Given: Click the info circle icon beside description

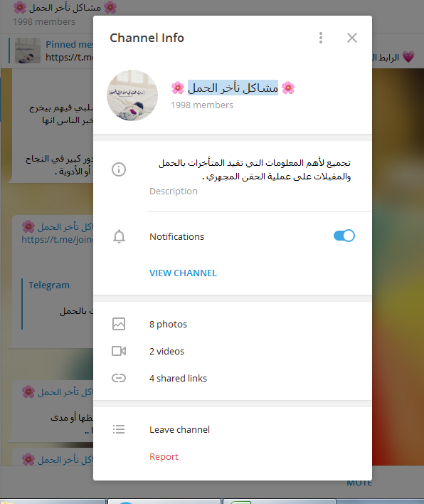Looking at the screenshot, I should pyautogui.click(x=119, y=169).
